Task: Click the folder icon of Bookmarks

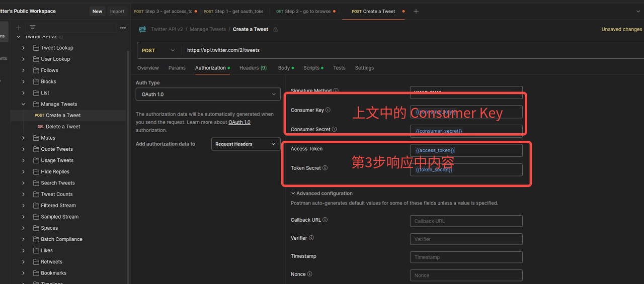Action: pyautogui.click(x=36, y=273)
